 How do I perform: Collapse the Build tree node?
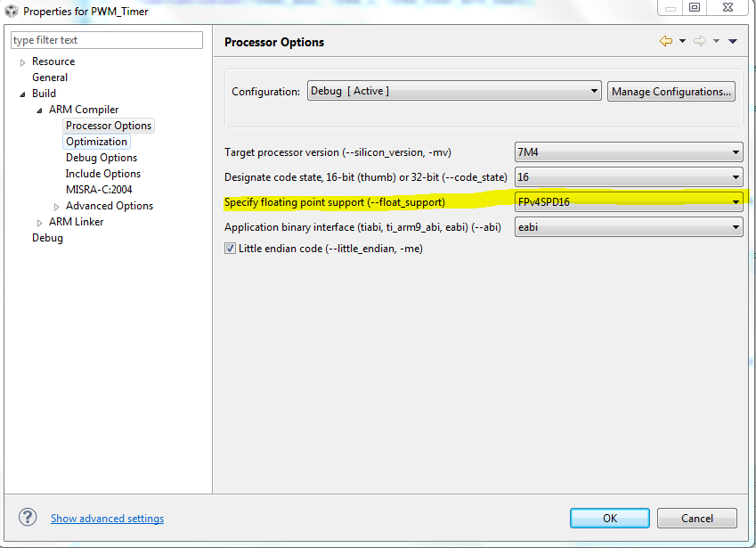pos(23,94)
